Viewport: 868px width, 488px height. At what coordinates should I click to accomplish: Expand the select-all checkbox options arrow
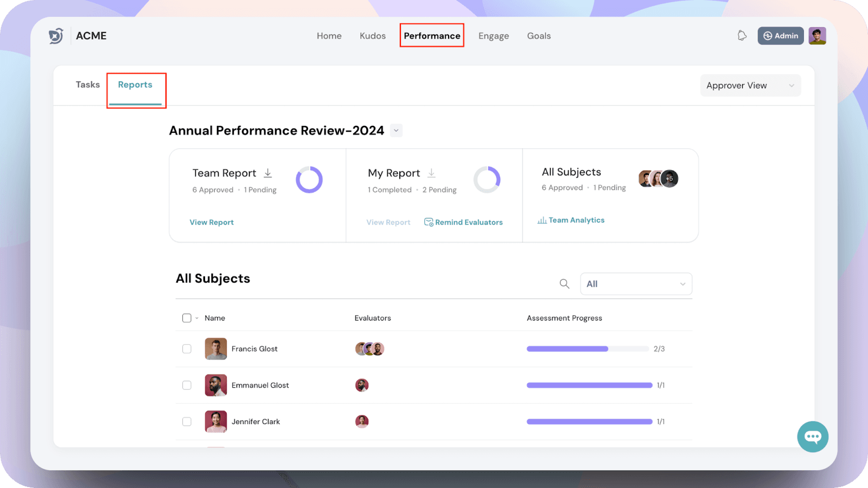point(197,318)
